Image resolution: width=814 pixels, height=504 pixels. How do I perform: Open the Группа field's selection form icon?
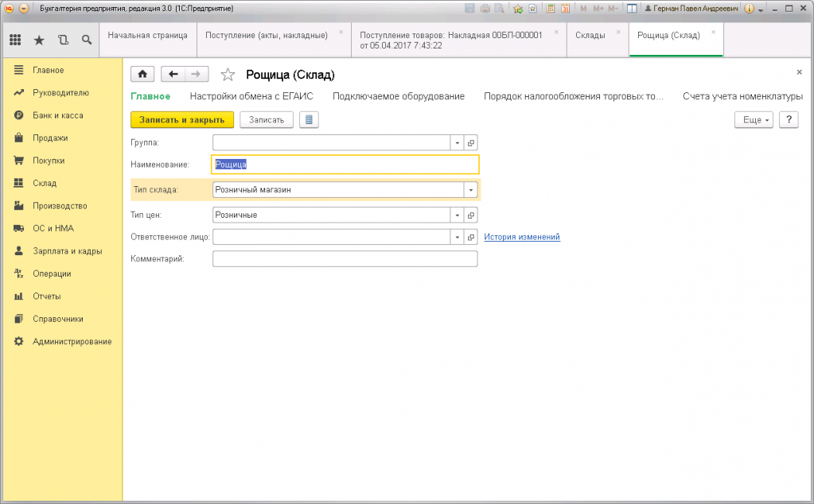(x=471, y=143)
